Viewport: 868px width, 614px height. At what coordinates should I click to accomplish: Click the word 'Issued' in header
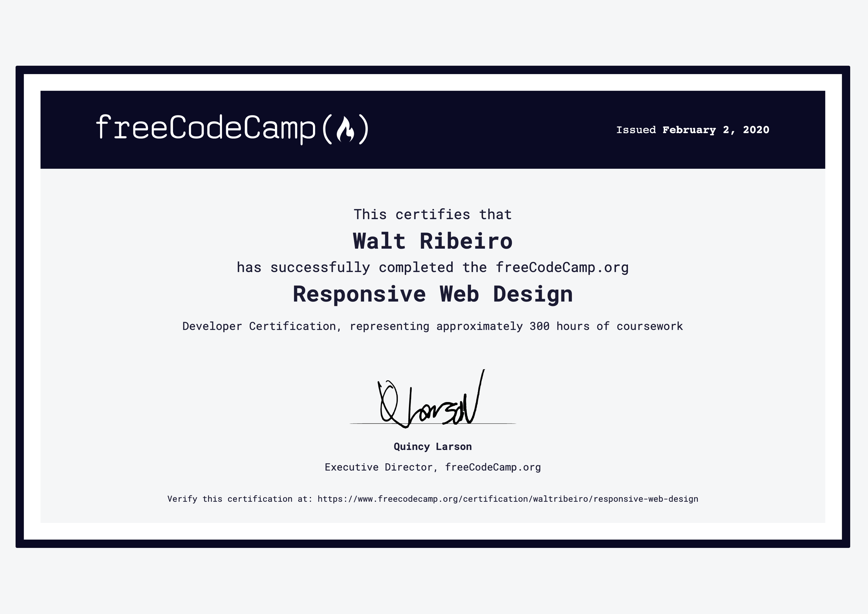click(636, 130)
